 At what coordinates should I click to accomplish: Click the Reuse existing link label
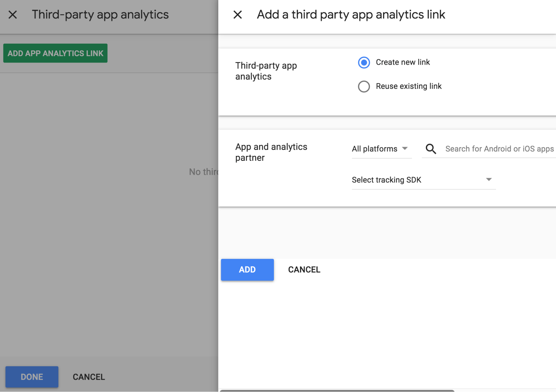(x=409, y=86)
